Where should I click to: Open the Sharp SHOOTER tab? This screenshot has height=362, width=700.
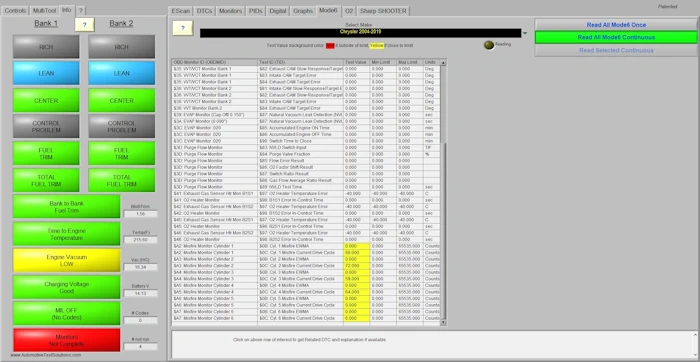384,11
